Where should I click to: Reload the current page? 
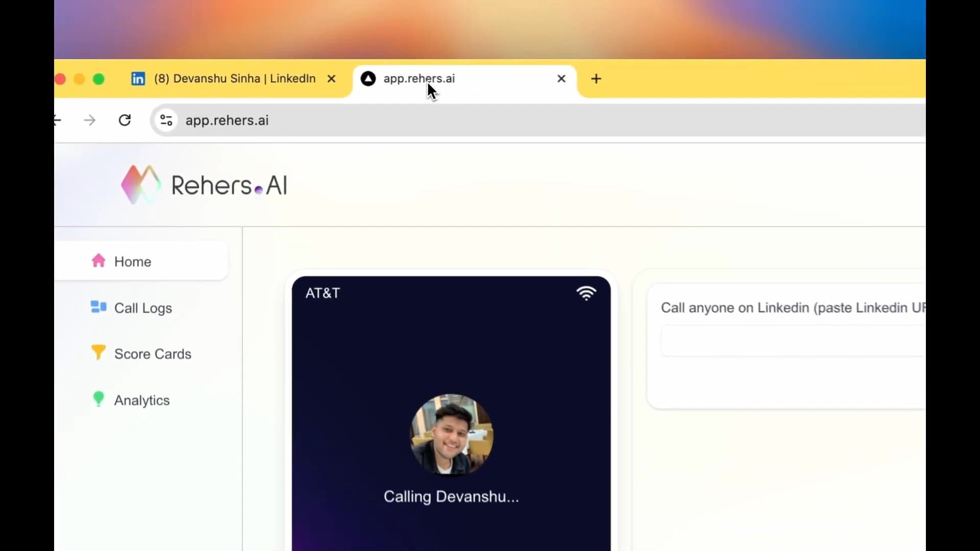pos(125,120)
